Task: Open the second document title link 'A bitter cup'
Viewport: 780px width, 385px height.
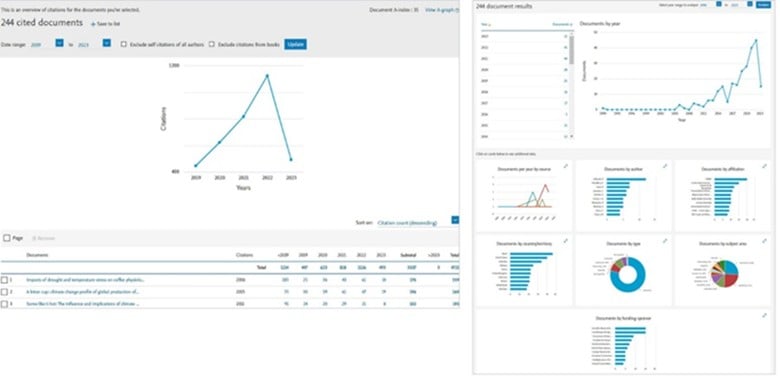Action: (83, 292)
